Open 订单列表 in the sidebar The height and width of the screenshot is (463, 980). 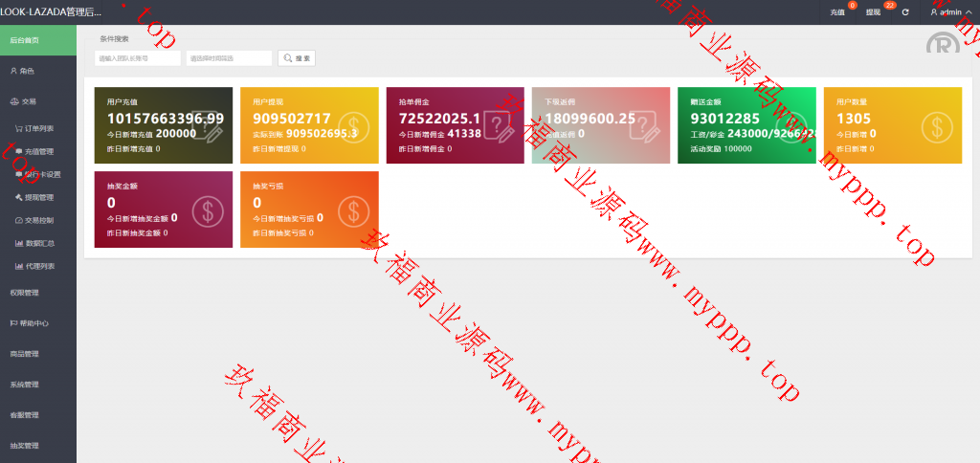click(x=39, y=128)
